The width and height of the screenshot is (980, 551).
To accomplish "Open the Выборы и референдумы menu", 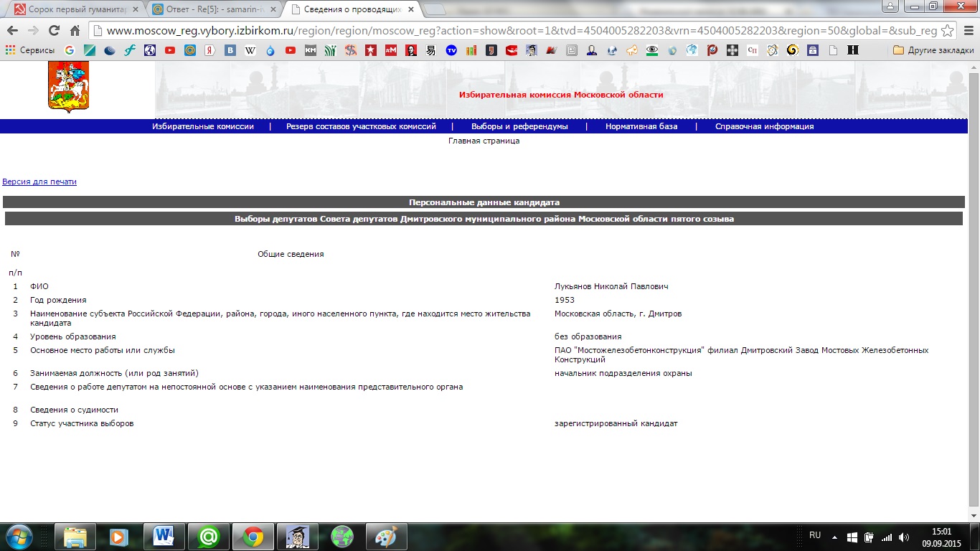I will (x=519, y=126).
